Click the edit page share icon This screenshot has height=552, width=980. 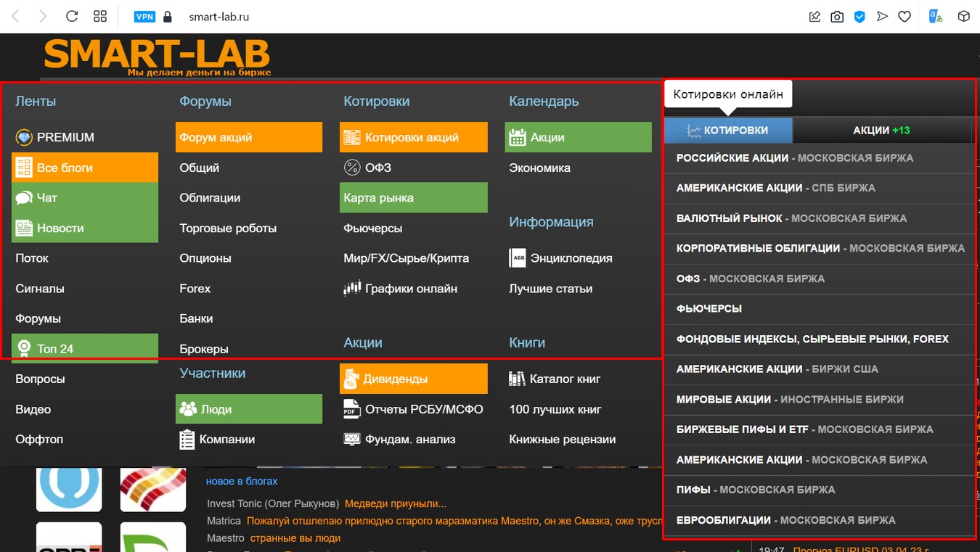[814, 16]
